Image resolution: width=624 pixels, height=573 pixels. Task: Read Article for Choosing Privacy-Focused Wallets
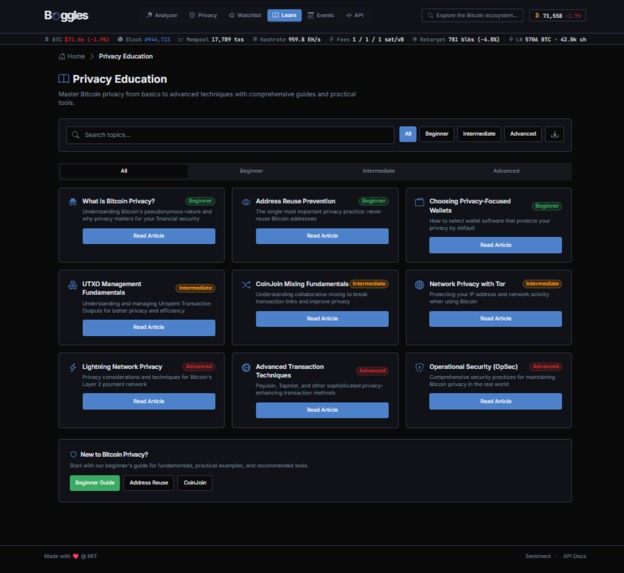coord(495,245)
